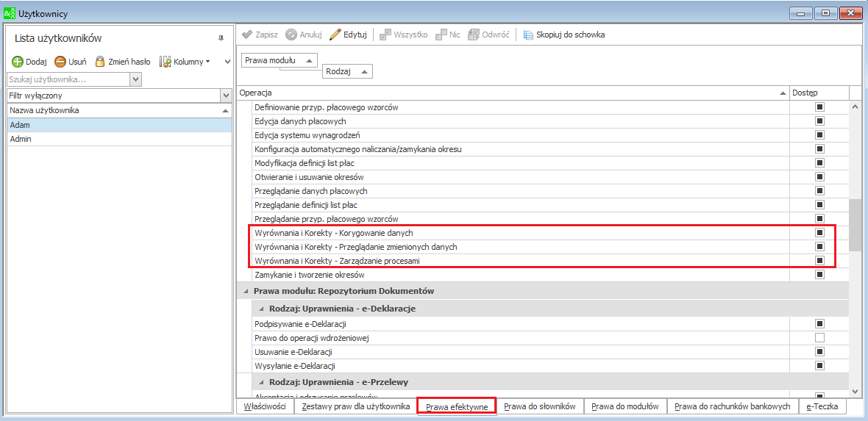Click the Edytuj pencil icon
Image resolution: width=868 pixels, height=421 pixels.
click(335, 35)
